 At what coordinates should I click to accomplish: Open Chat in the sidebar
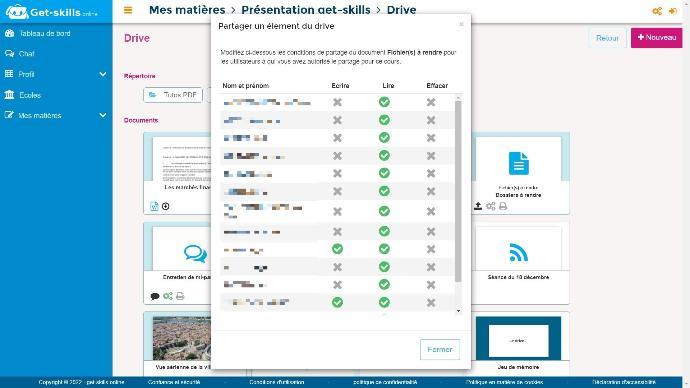(x=26, y=54)
